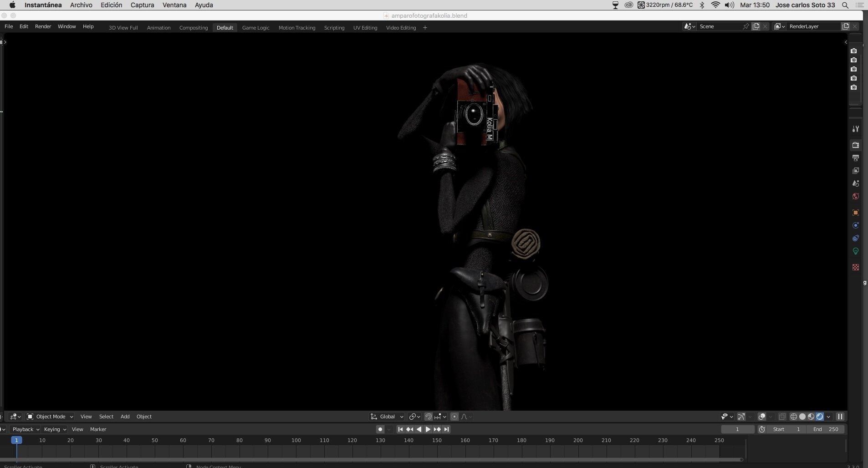Toggle viewport overlays
This screenshot has height=468, width=868.
pyautogui.click(x=762, y=417)
